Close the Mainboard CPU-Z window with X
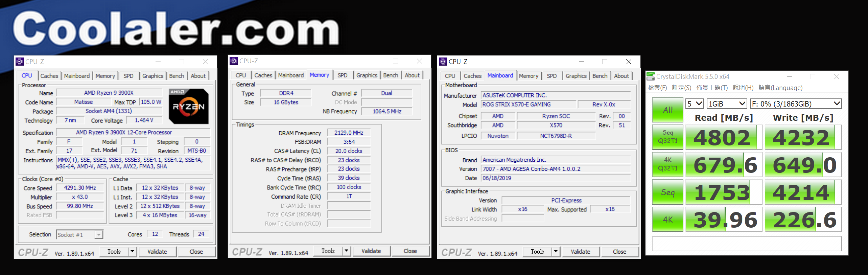This screenshot has height=275, width=868. click(x=629, y=62)
